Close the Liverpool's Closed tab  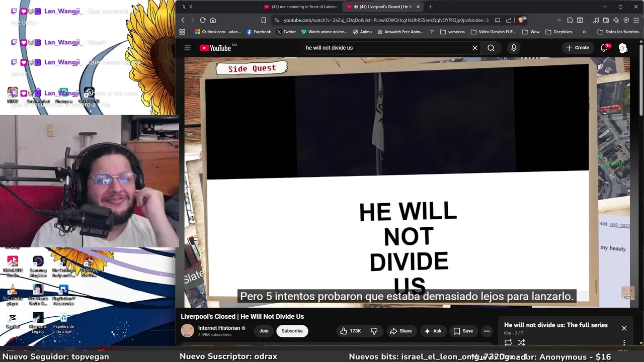418,7
